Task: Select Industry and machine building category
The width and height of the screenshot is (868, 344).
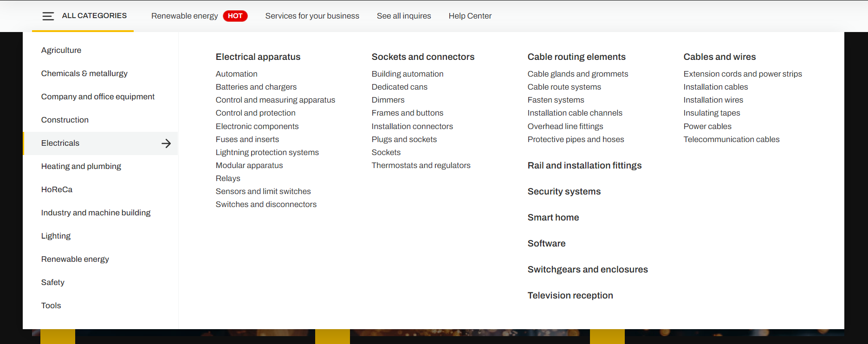Action: (96, 213)
